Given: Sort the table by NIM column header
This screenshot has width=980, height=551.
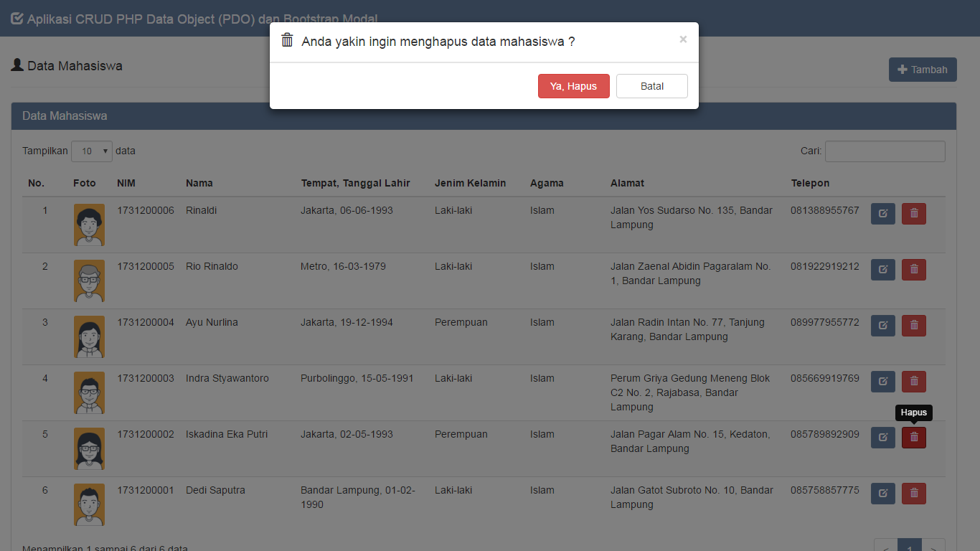Looking at the screenshot, I should (x=126, y=183).
